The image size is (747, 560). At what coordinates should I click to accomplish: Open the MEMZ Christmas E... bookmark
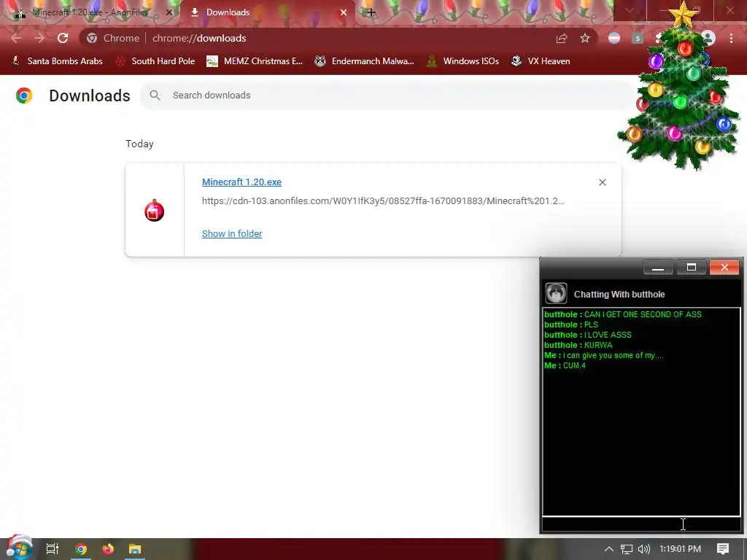coord(255,61)
